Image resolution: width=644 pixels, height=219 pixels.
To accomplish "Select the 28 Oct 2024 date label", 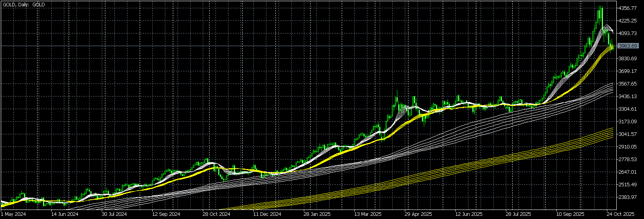I will point(216,215).
